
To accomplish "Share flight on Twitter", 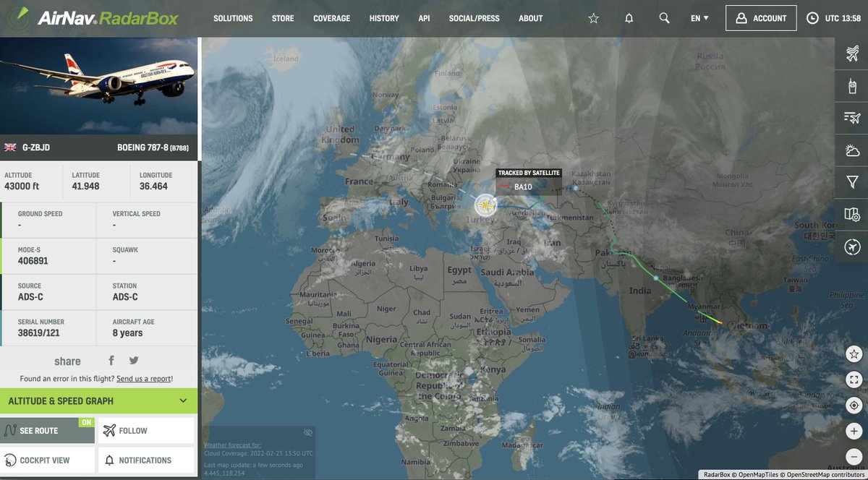I will [x=134, y=361].
